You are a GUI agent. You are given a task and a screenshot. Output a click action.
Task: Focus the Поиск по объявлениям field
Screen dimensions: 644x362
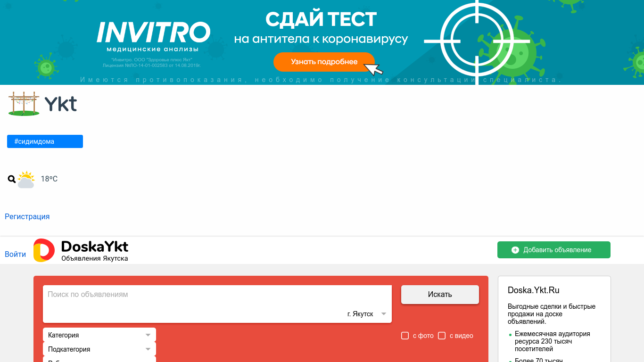point(217,295)
